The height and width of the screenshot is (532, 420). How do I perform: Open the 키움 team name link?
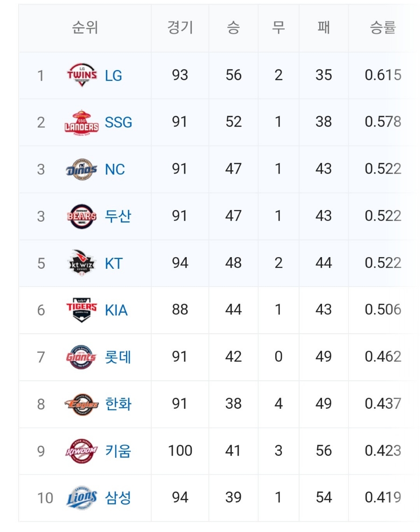pyautogui.click(x=118, y=451)
